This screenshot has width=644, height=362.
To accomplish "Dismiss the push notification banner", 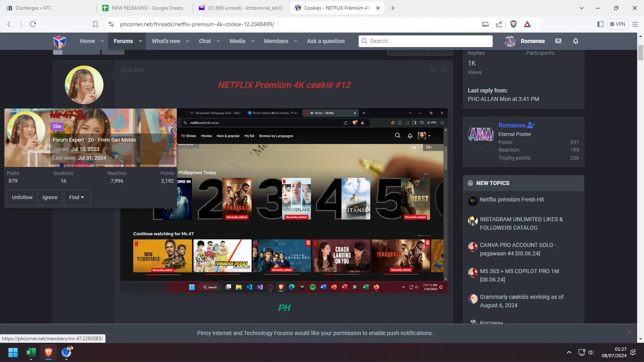I will 630,332.
